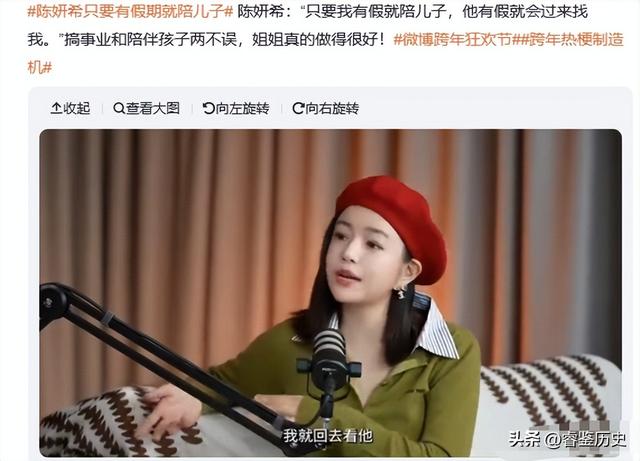Click the striped knit blanket at bottom-left

click(x=114, y=425)
